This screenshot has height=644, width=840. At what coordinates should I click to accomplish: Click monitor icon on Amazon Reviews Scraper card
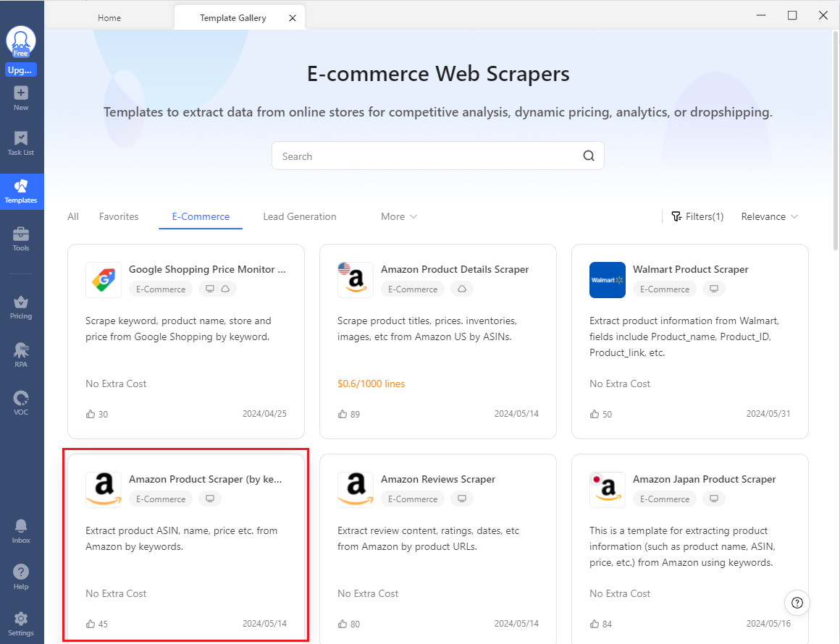coord(462,499)
